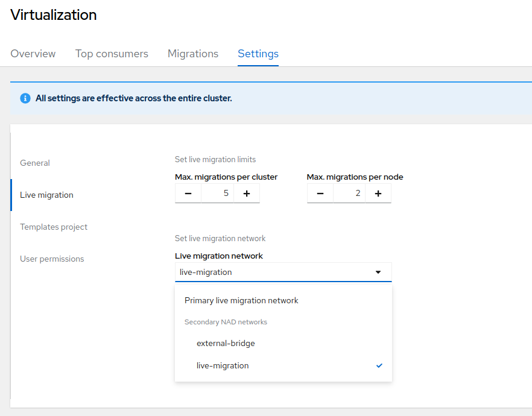Increase Max. migrations per cluster
This screenshot has height=416, width=532.
pyautogui.click(x=247, y=193)
